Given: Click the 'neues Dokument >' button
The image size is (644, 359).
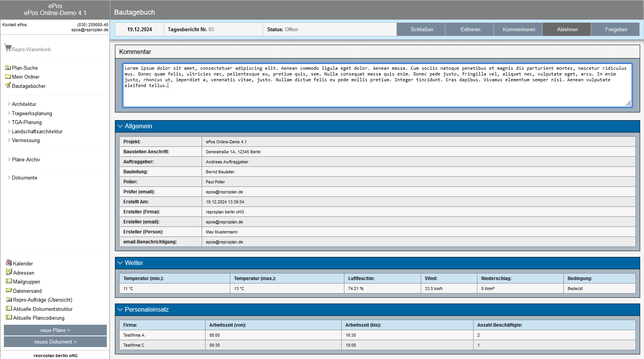Looking at the screenshot, I should tap(55, 342).
